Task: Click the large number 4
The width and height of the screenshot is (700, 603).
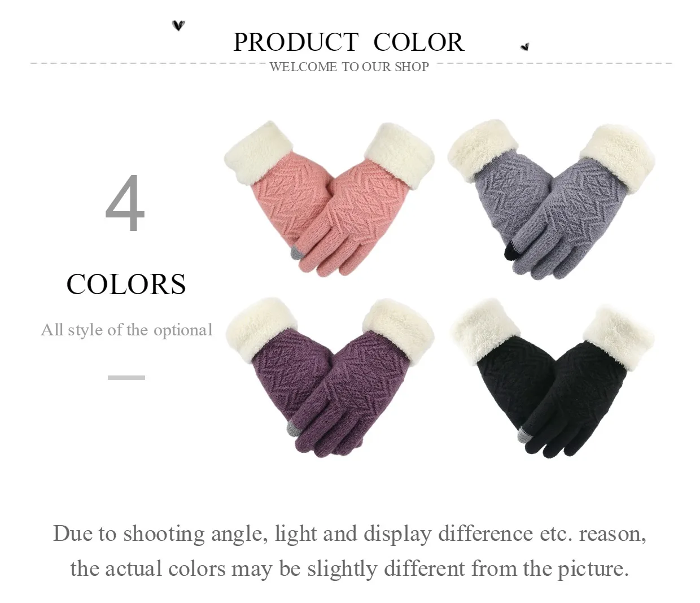Action: point(125,203)
